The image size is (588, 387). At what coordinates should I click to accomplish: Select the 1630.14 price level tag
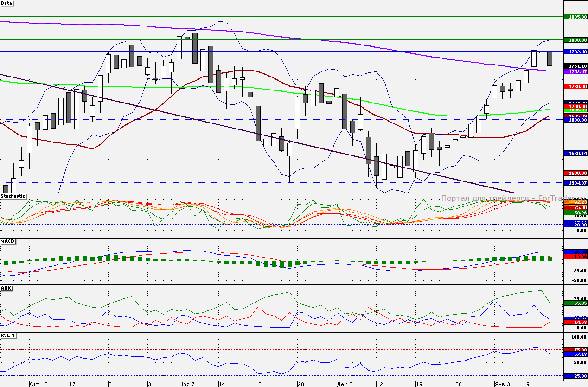pyautogui.click(x=575, y=153)
